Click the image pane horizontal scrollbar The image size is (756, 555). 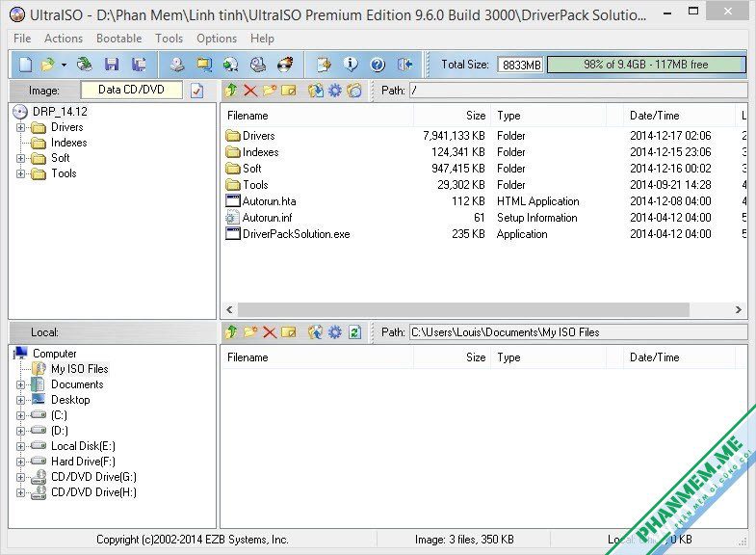(x=463, y=309)
